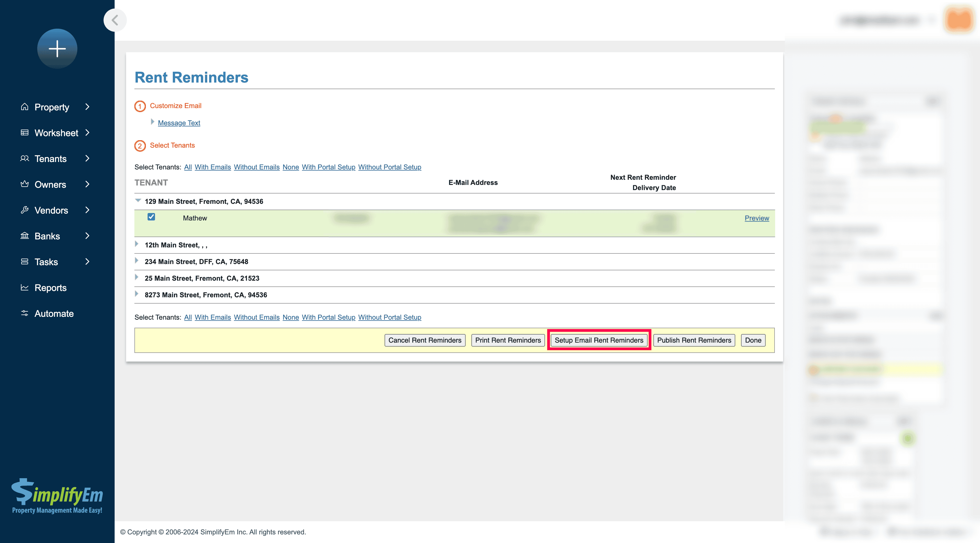The width and height of the screenshot is (980, 543).
Task: Open the Tenants menu
Action: tap(51, 159)
